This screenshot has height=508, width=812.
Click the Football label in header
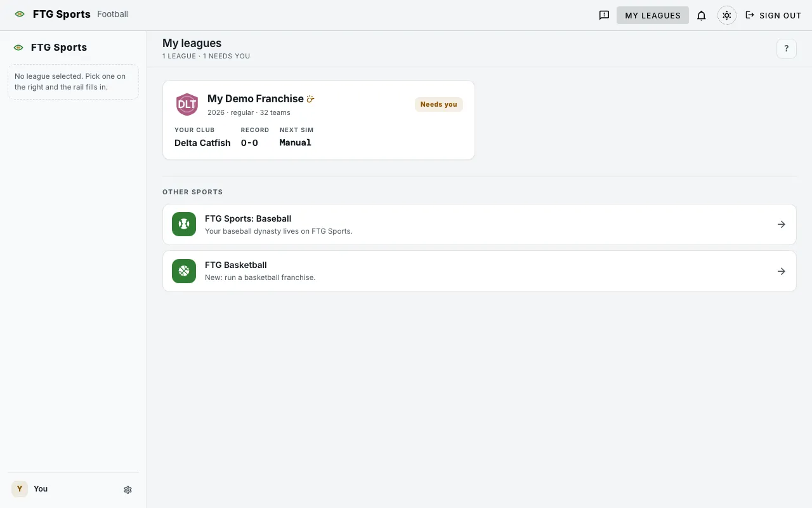point(113,14)
